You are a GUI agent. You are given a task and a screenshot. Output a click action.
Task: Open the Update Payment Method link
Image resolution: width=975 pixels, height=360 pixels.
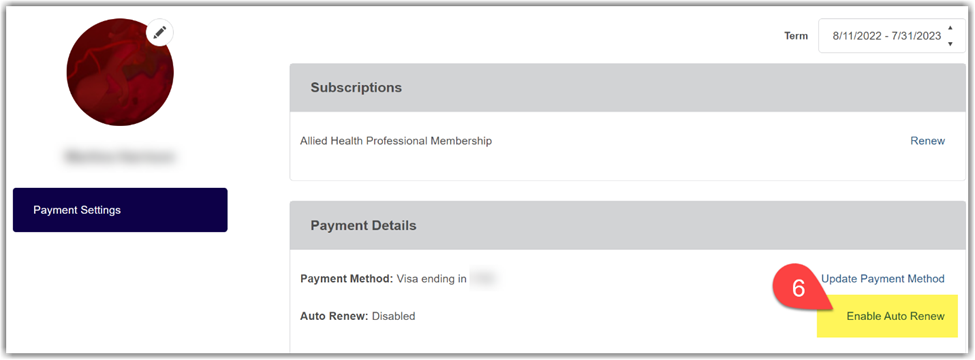coord(883,279)
